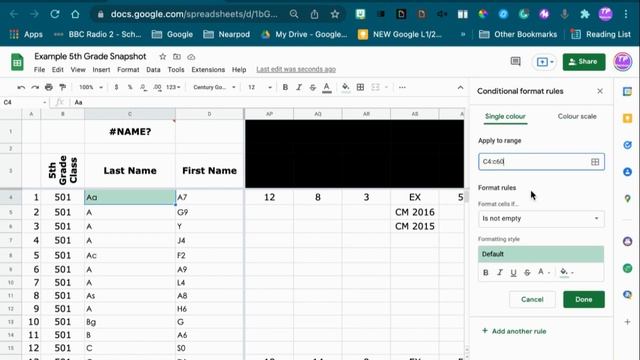
Task: Select the Paint format tool
Action: point(62,87)
